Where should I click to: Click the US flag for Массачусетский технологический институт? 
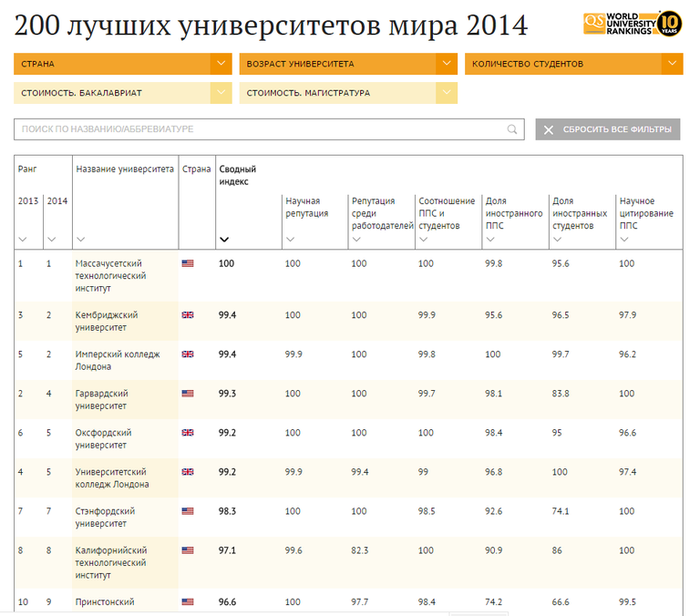(x=188, y=263)
